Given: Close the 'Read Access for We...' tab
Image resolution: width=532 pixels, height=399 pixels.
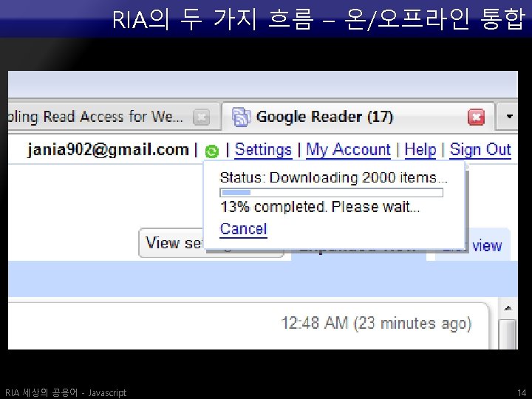Looking at the screenshot, I should pyautogui.click(x=201, y=117).
